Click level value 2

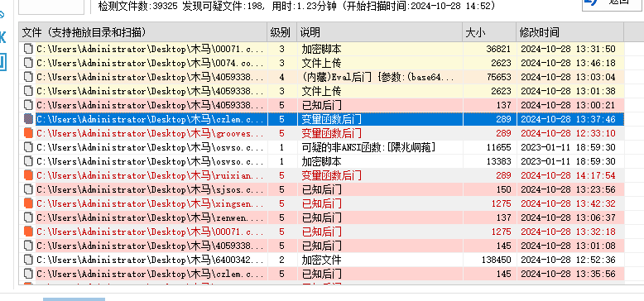(x=281, y=259)
